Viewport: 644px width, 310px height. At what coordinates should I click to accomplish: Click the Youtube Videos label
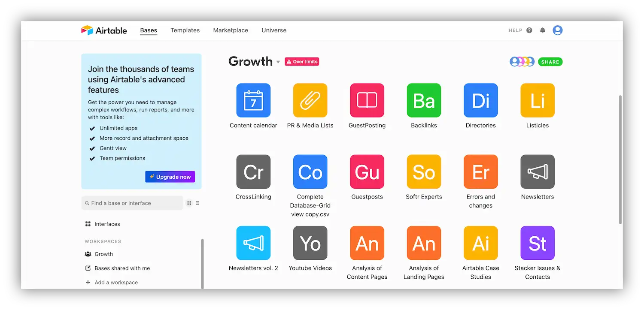(x=310, y=268)
